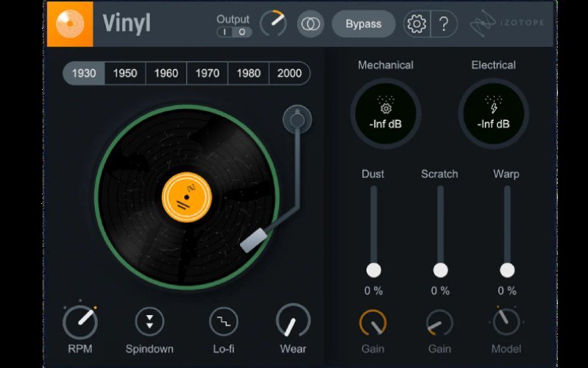This screenshot has width=588, height=368.
Task: Toggle the stereo/mono overlapping circles button
Action: pos(311,24)
